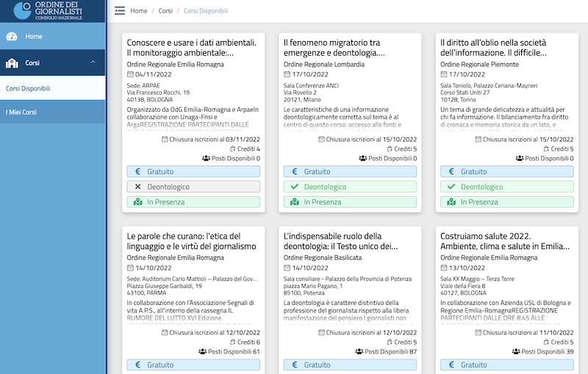Go to Home in the sidebar
This screenshot has height=374, width=588.
click(x=34, y=37)
